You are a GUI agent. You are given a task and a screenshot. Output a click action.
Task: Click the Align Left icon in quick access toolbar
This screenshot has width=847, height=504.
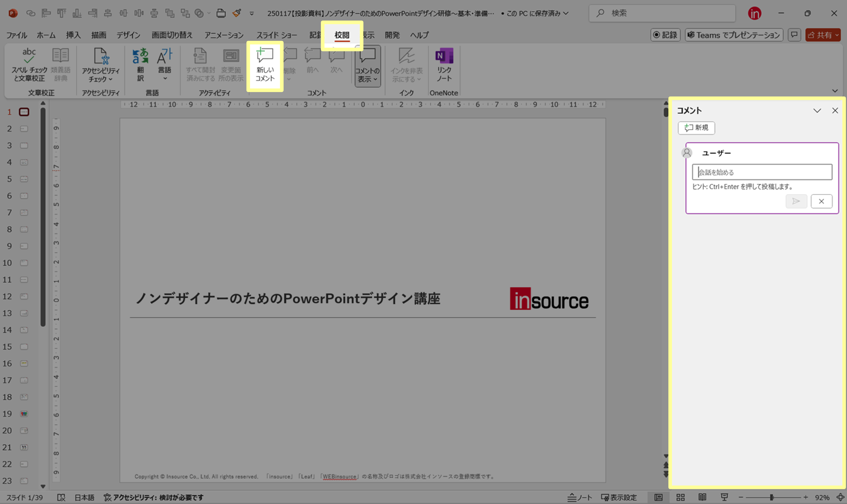pos(46,13)
